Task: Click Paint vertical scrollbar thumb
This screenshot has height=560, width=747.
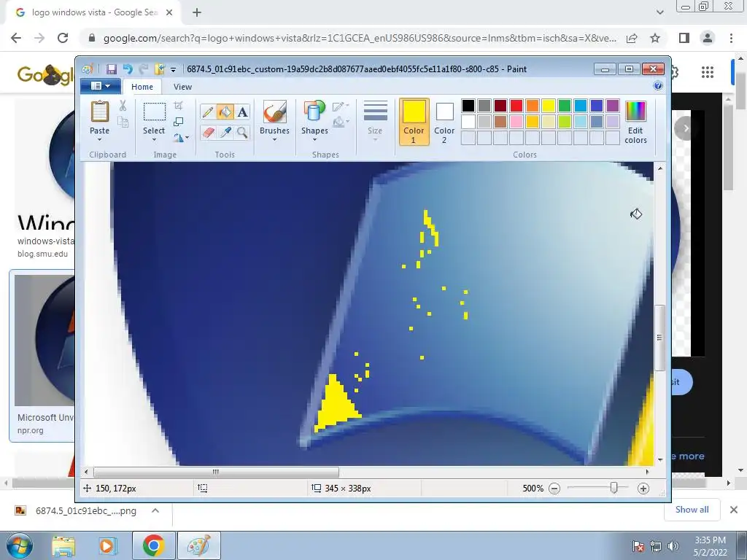Action: 659,338
